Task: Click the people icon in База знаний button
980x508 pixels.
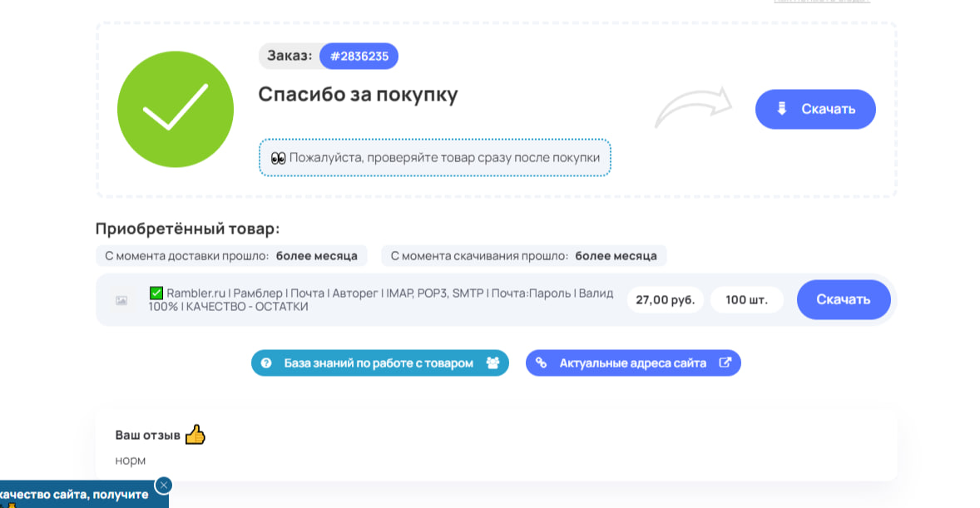Action: pyautogui.click(x=492, y=363)
